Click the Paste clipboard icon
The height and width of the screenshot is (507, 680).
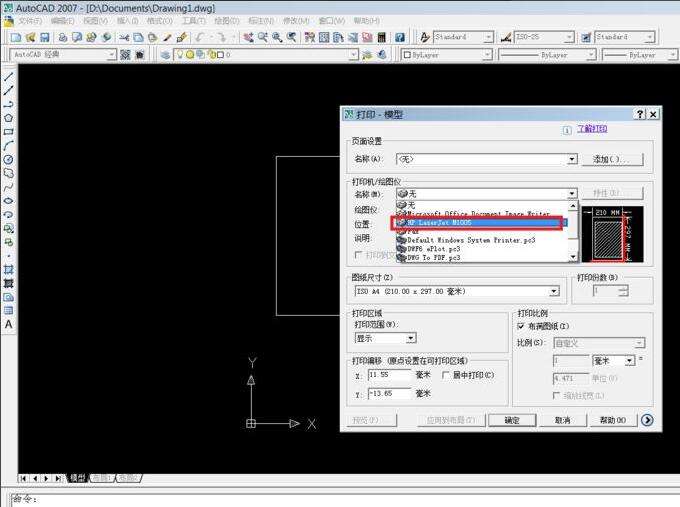point(153,38)
